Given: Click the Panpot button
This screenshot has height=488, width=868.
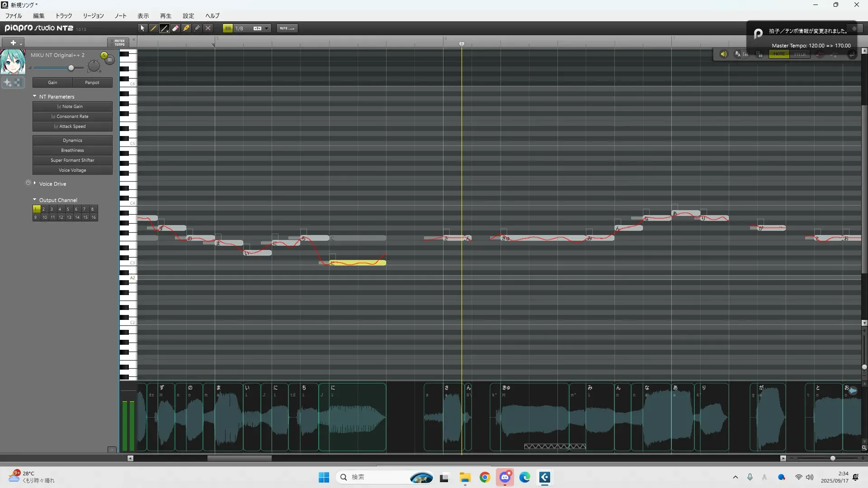Looking at the screenshot, I should pos(92,82).
